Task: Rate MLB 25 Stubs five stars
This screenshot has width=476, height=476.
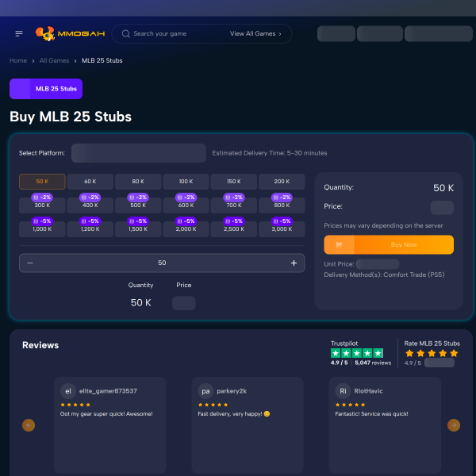Action: [454, 353]
